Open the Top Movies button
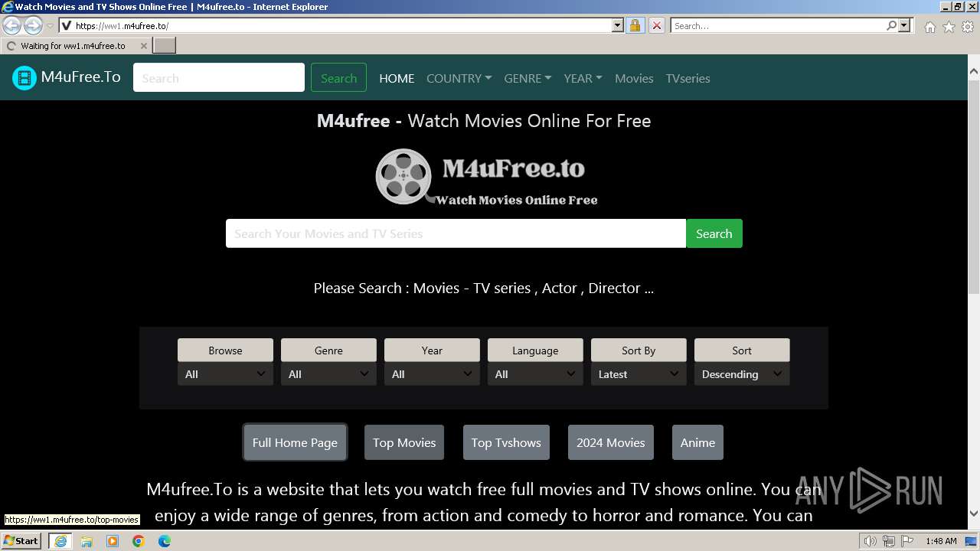Image resolution: width=980 pixels, height=551 pixels. coord(404,442)
